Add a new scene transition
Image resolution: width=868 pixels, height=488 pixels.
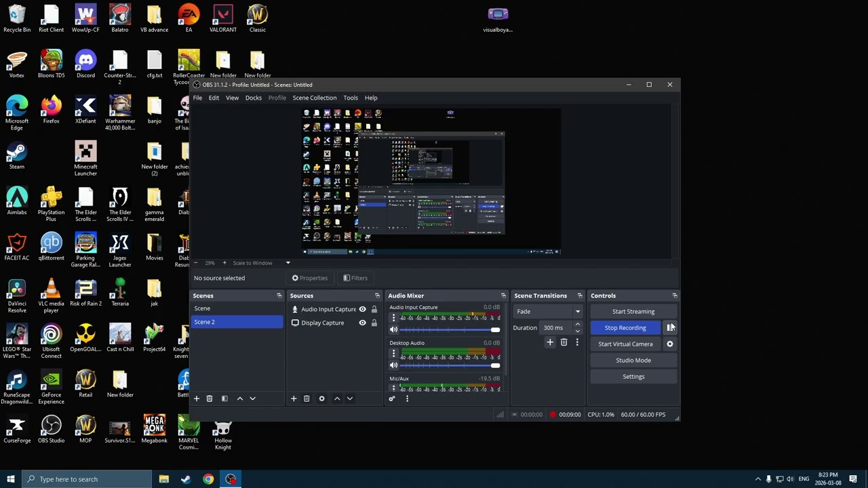pos(550,342)
